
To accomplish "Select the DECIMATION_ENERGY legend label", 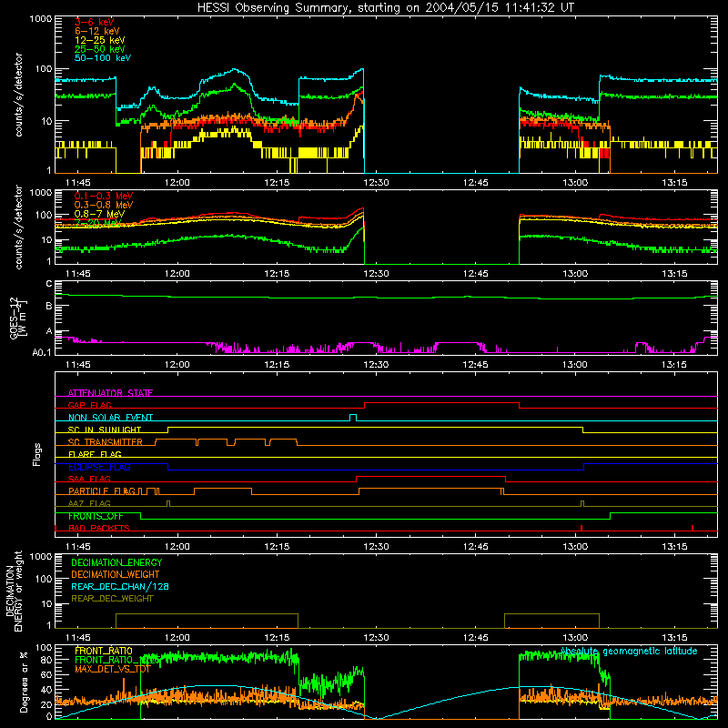I will click(116, 562).
